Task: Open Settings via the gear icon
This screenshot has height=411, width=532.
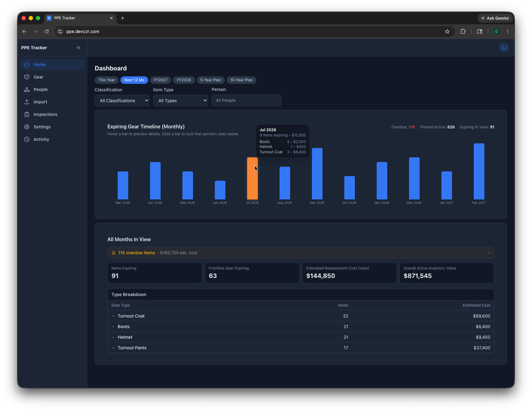Action: 27,127
